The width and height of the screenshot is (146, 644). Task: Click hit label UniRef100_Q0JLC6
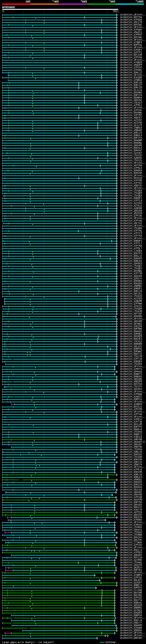pyautogui.click(x=131, y=90)
